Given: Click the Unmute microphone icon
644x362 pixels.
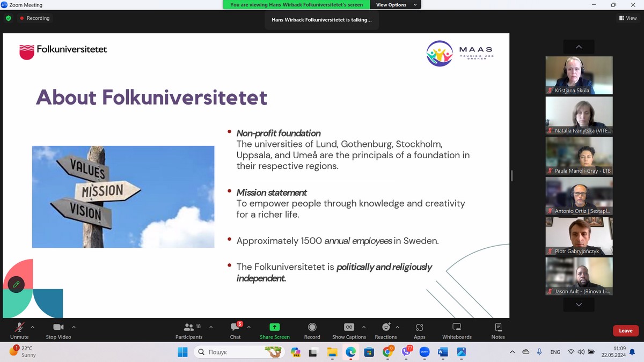Looking at the screenshot, I should [19, 328].
